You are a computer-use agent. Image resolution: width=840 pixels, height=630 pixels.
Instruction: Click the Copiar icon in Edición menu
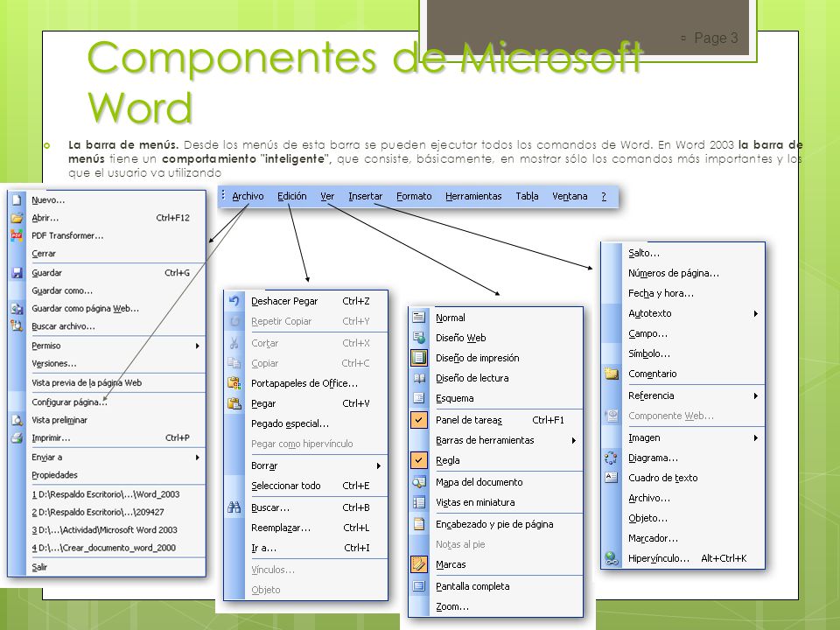234,363
